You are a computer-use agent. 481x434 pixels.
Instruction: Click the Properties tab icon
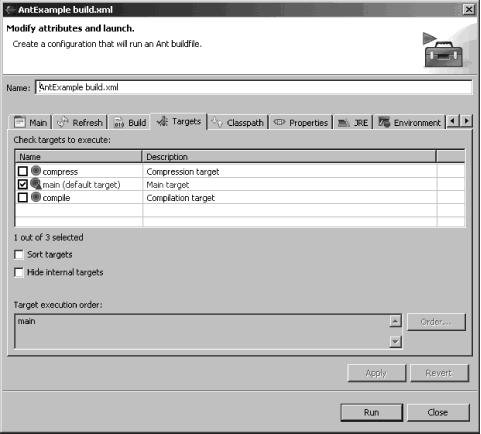click(279, 122)
